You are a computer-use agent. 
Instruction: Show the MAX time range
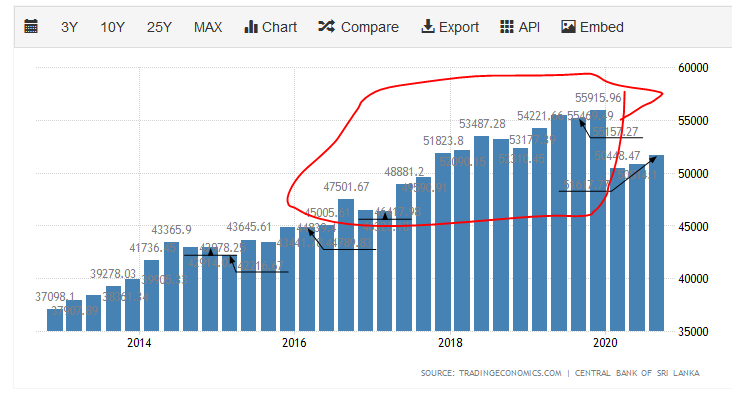[x=208, y=27]
